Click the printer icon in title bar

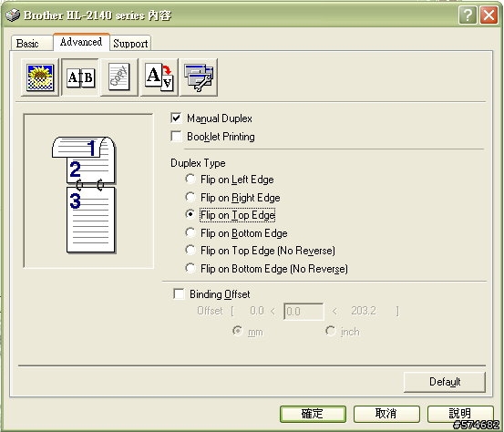coord(13,15)
